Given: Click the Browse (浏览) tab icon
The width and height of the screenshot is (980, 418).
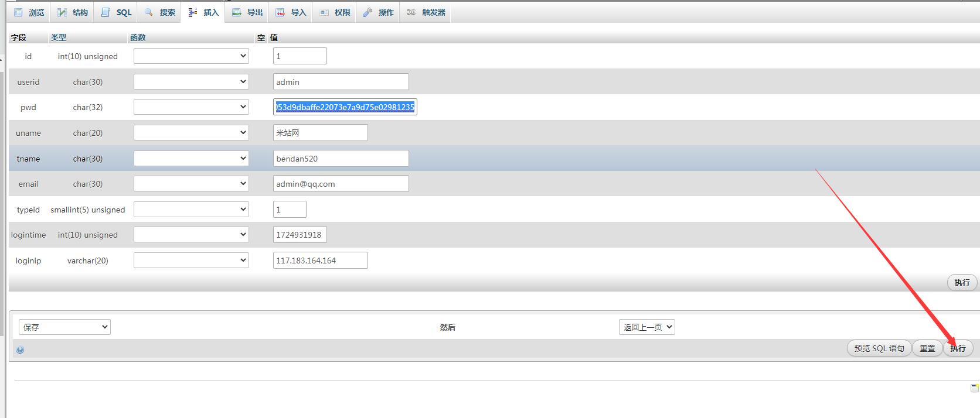Looking at the screenshot, I should pos(18,12).
